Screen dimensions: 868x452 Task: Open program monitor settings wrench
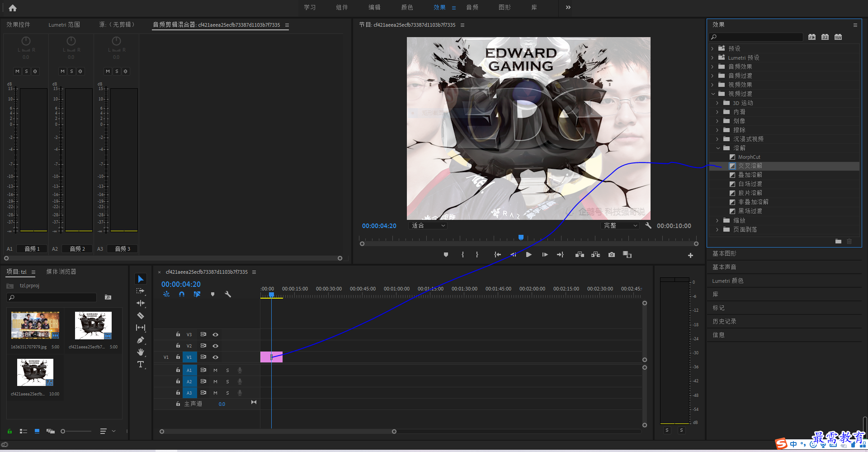pyautogui.click(x=648, y=225)
